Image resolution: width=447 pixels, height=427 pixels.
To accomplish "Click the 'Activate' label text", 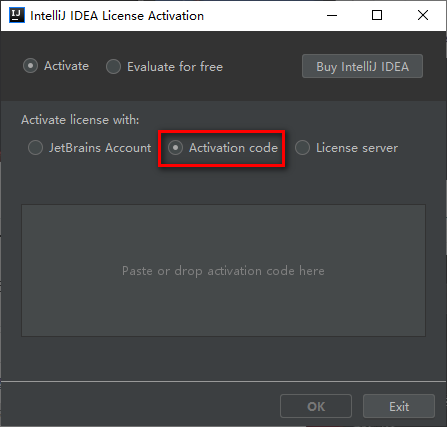I will point(67,66).
